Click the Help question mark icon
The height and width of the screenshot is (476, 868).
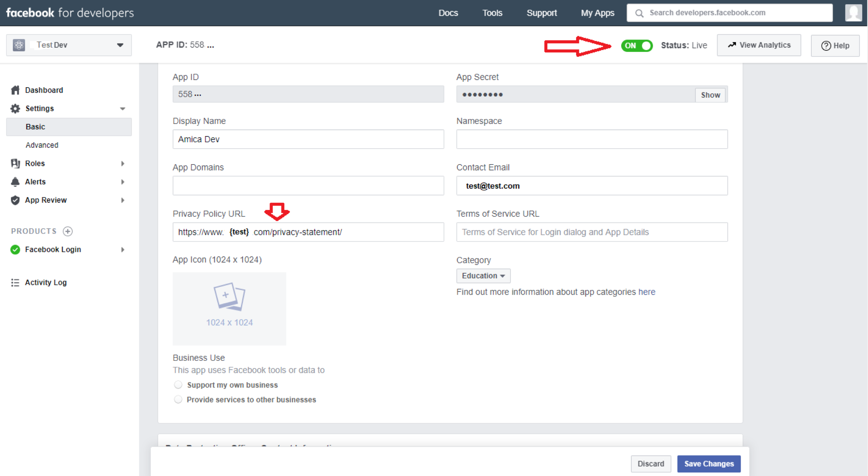point(826,46)
